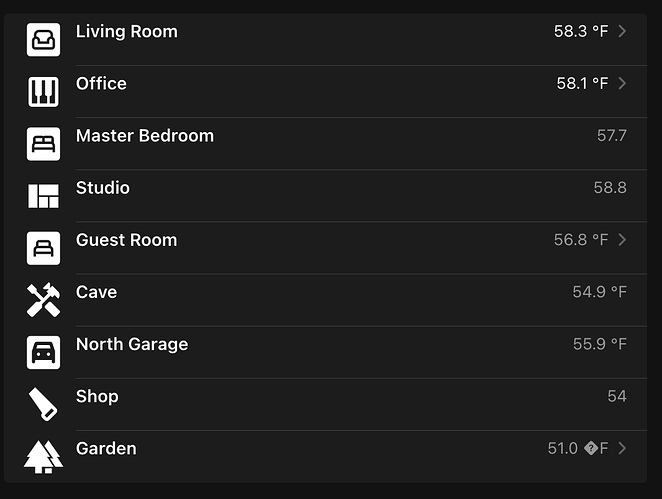Select the North Garage label
This screenshot has height=499, width=662.
(132, 344)
